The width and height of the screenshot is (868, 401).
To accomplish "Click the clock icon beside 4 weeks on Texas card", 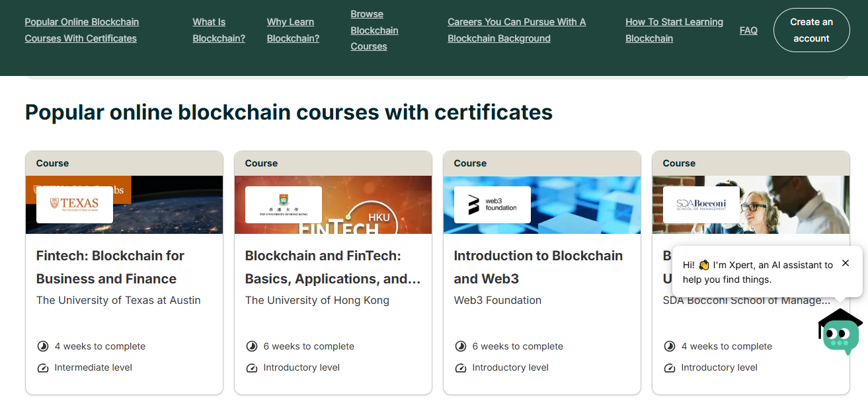I will pyautogui.click(x=43, y=346).
